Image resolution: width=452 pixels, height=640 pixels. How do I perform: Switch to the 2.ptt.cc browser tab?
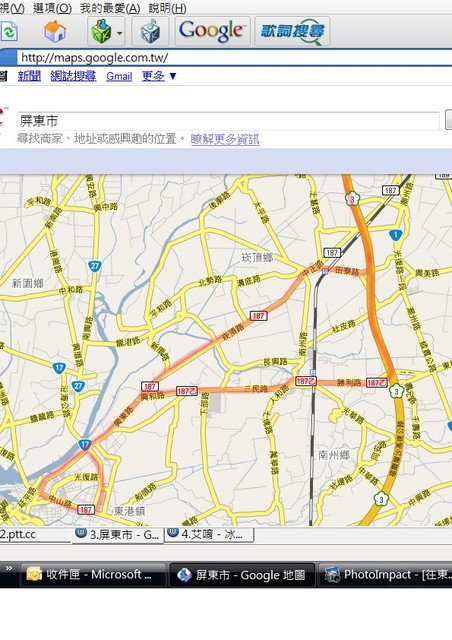[35, 535]
